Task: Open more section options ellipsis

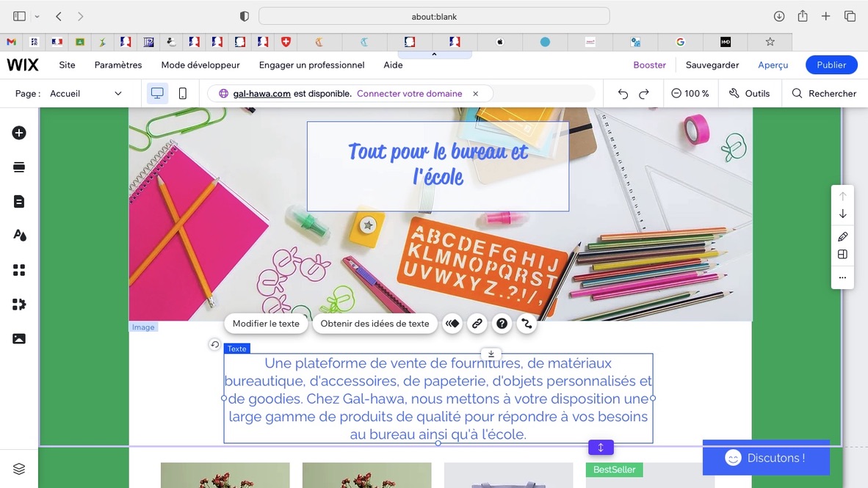Action: click(842, 277)
